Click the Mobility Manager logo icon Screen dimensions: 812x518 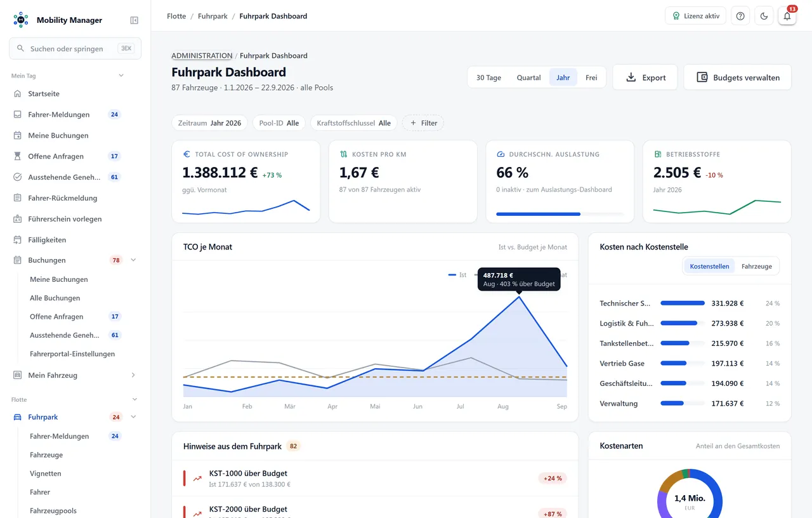click(21, 20)
